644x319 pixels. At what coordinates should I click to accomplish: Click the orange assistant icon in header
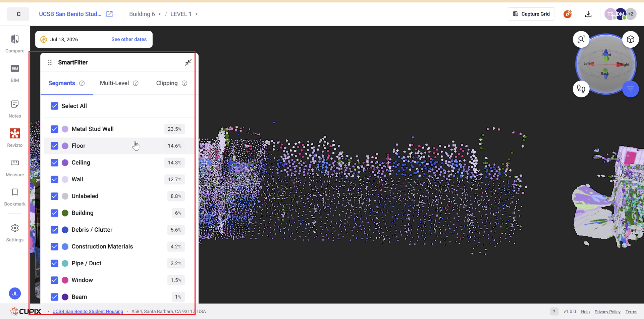click(x=568, y=14)
